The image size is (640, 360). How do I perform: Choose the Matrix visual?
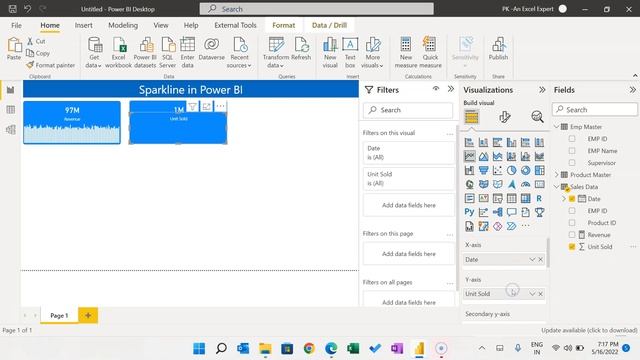point(525,198)
